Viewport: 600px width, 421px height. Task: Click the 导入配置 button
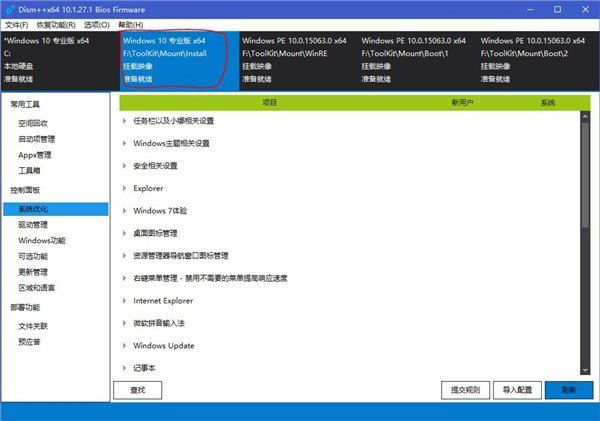517,390
